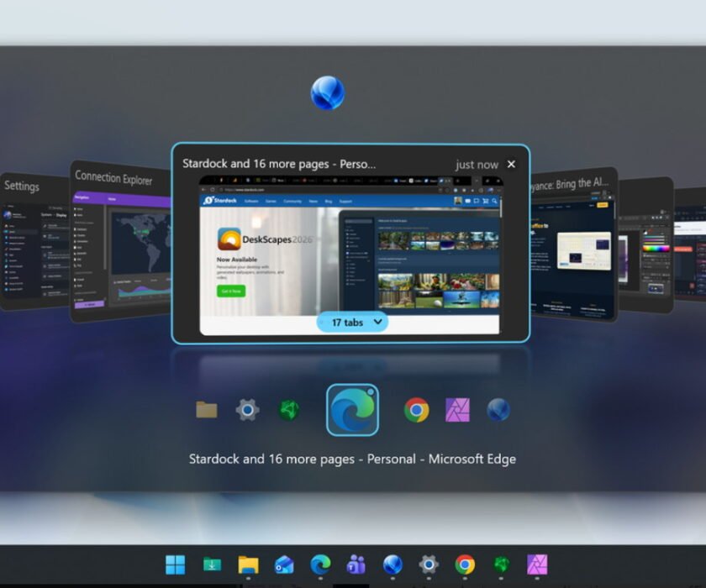The image size is (706, 588).
Task: Open Outlook mail from the taskbar
Action: click(284, 564)
